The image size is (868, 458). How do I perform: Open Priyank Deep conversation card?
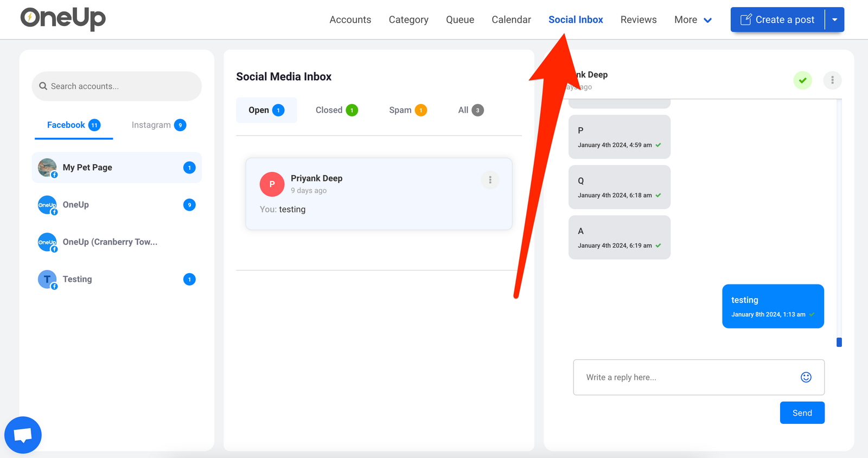tap(379, 194)
